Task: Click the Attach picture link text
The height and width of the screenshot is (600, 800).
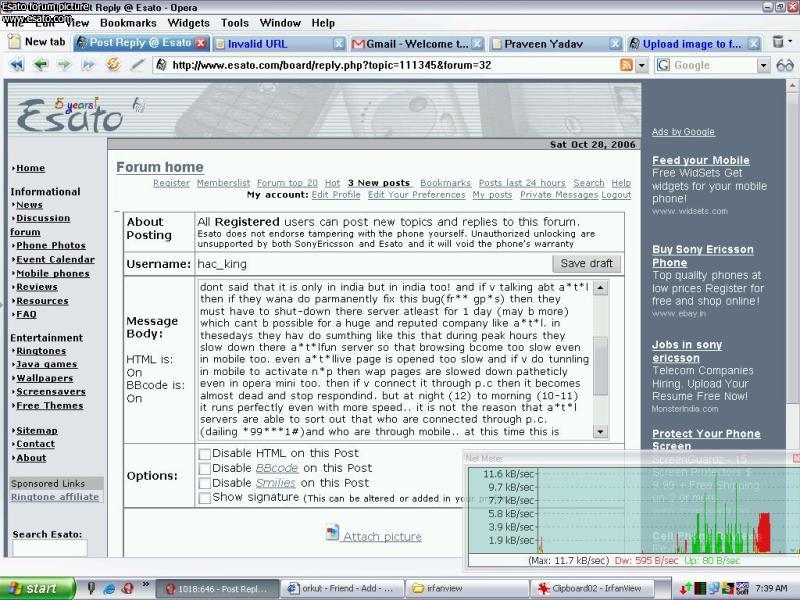Action: tap(383, 537)
